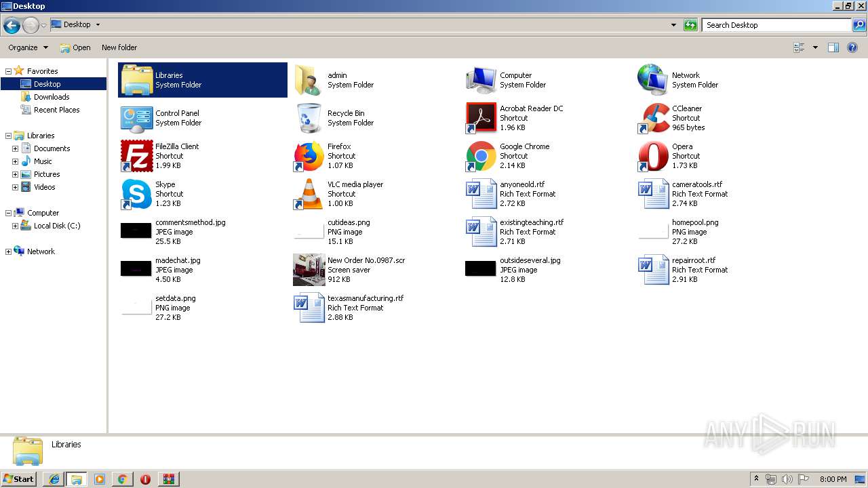Screen dimensions: 868x488
Task: Select the cutideas.png file name
Action: point(349,222)
